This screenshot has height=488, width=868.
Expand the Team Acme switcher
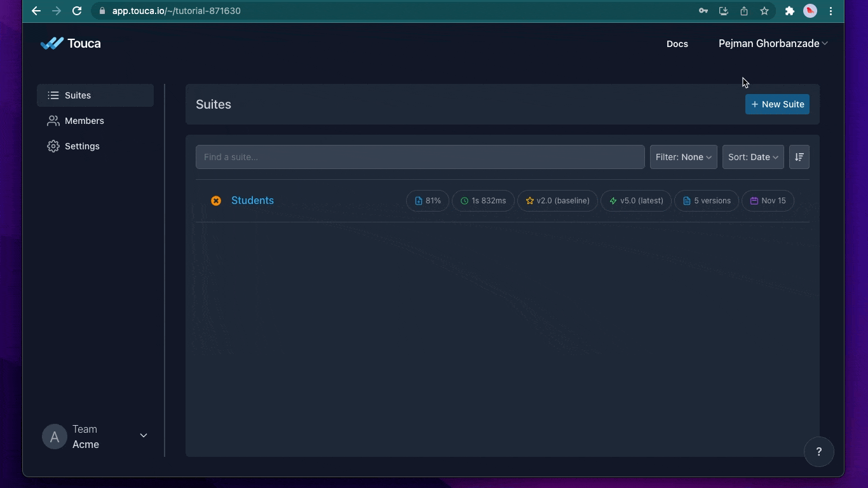click(x=95, y=437)
